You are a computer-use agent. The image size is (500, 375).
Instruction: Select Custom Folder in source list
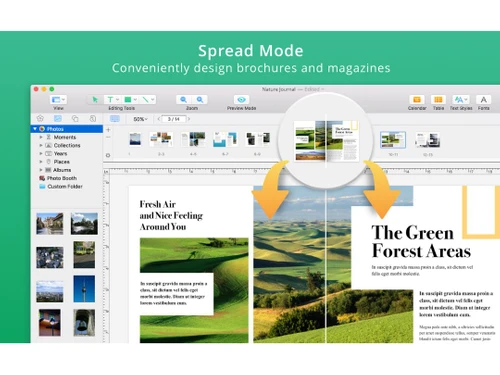(61, 186)
